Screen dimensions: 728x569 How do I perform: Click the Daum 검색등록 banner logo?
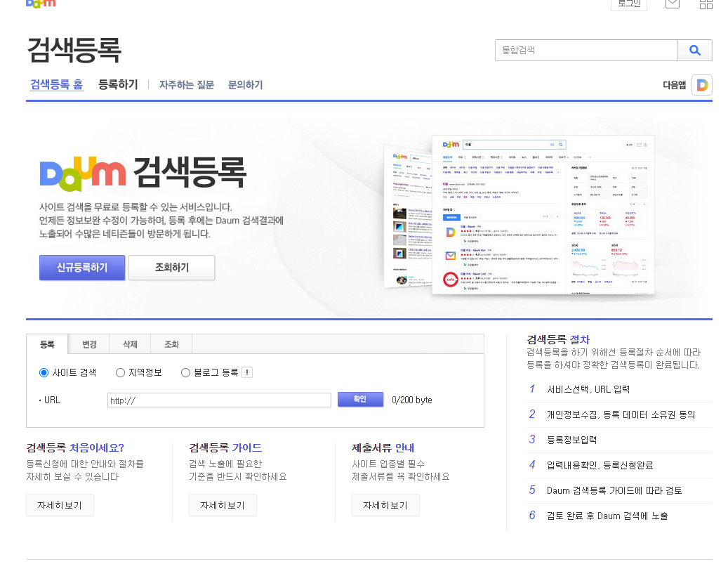[143, 173]
